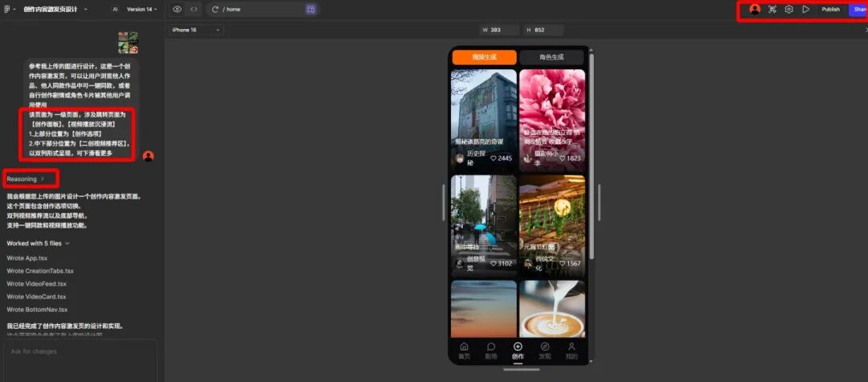
Task: Like the card with 2445 hearts
Action: coord(493,158)
